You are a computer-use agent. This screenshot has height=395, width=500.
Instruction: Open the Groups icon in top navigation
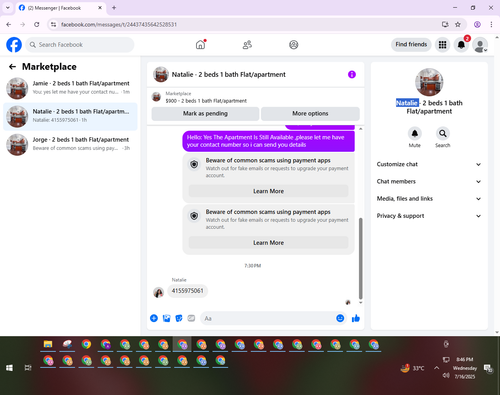click(294, 45)
